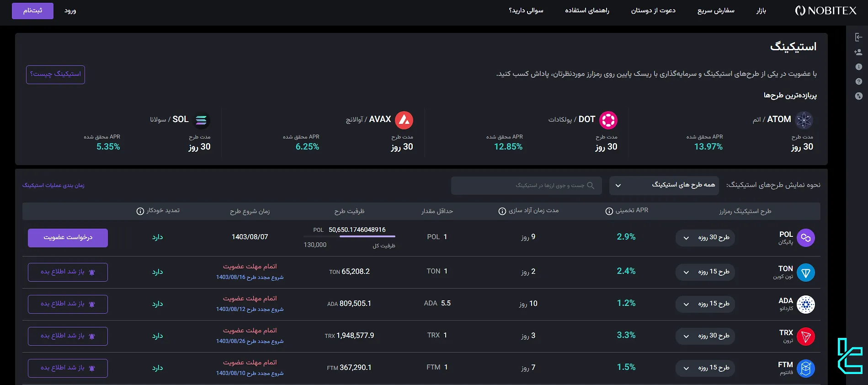Click the AVAX Avalanche coin icon
This screenshot has height=385, width=868.
404,120
